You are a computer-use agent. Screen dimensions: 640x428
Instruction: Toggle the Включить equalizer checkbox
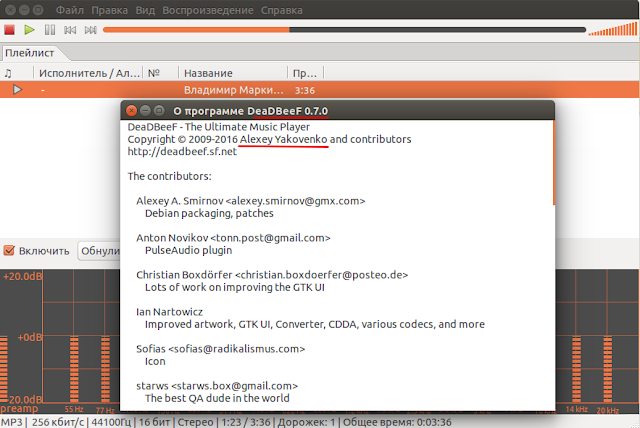tap(9, 250)
